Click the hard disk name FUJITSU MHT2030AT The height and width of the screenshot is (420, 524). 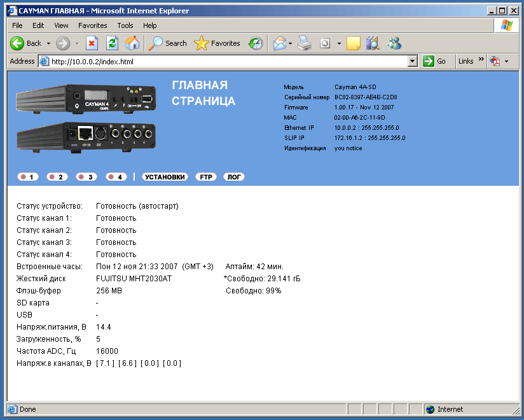point(134,279)
